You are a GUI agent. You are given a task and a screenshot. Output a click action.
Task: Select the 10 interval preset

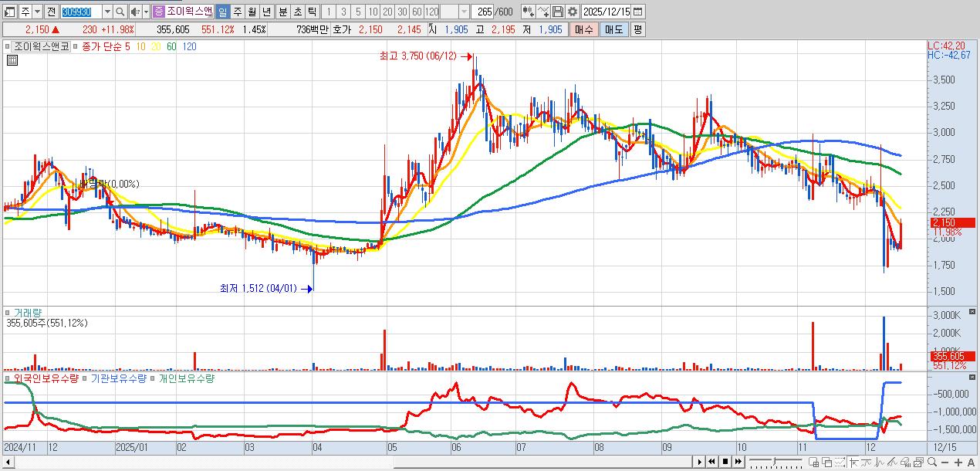(x=372, y=12)
